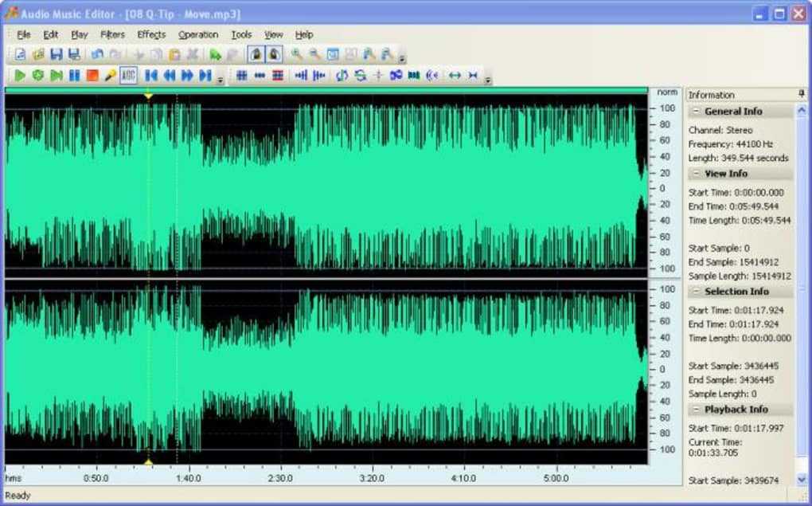
Task: Click the 'norm' label above amplitude scale
Action: (x=667, y=92)
